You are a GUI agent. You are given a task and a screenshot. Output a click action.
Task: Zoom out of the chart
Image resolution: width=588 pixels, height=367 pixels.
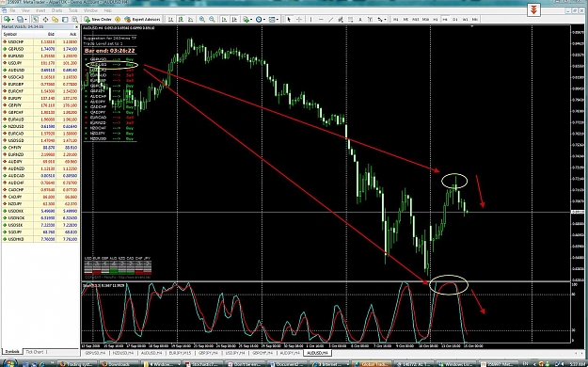(x=212, y=19)
